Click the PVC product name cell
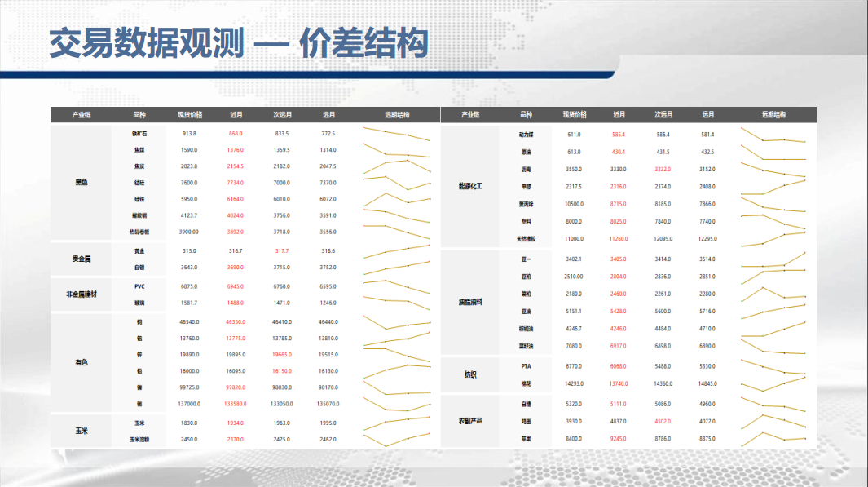The width and height of the screenshot is (868, 487). click(139, 287)
